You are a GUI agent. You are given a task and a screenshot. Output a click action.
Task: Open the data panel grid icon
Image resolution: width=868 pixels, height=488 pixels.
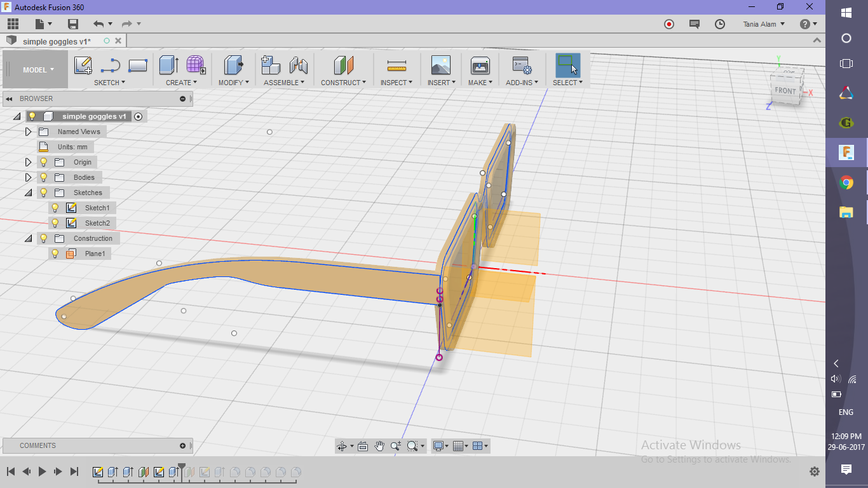pos(13,24)
